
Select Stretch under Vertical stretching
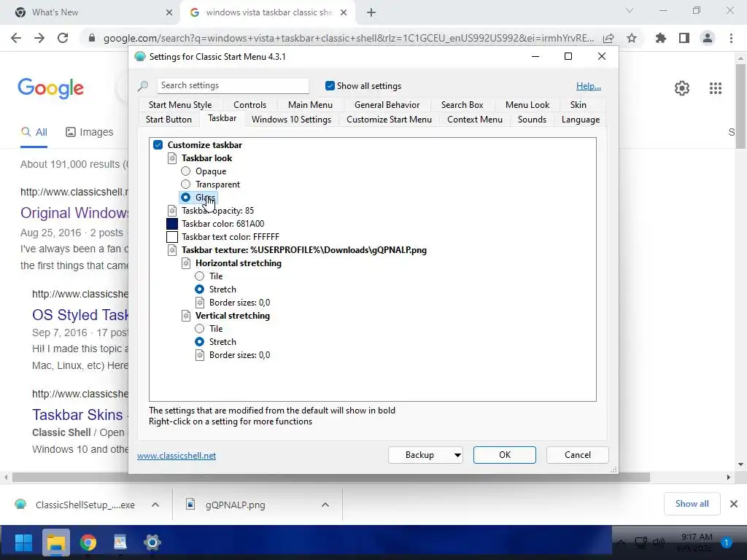200,342
